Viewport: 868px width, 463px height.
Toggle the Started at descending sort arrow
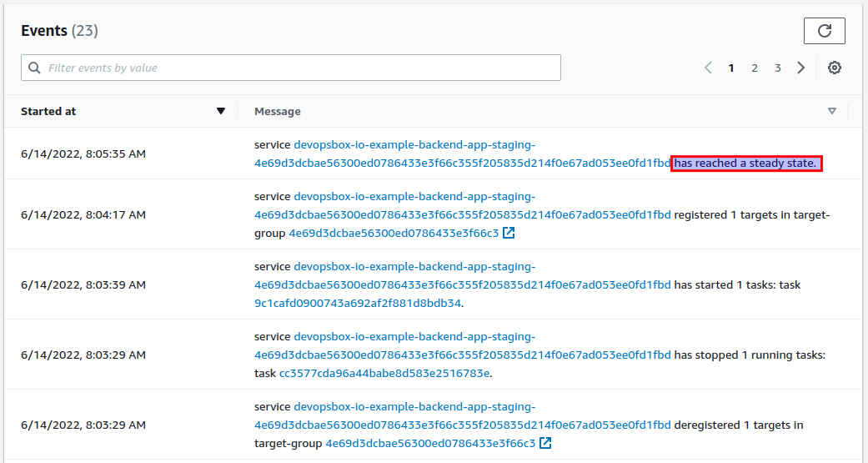(221, 111)
